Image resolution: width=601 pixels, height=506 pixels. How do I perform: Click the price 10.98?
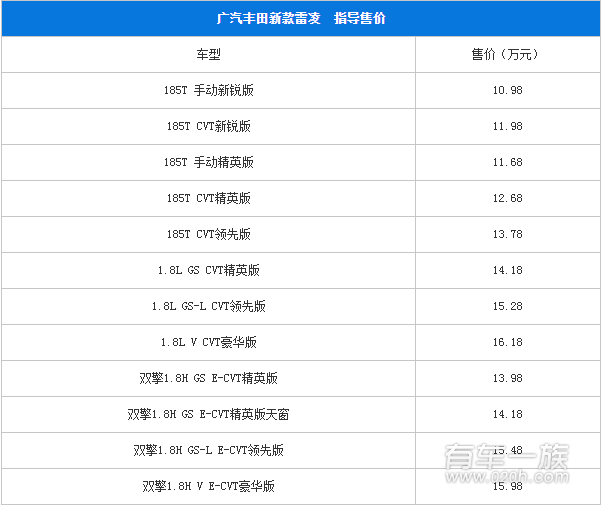tap(507, 90)
